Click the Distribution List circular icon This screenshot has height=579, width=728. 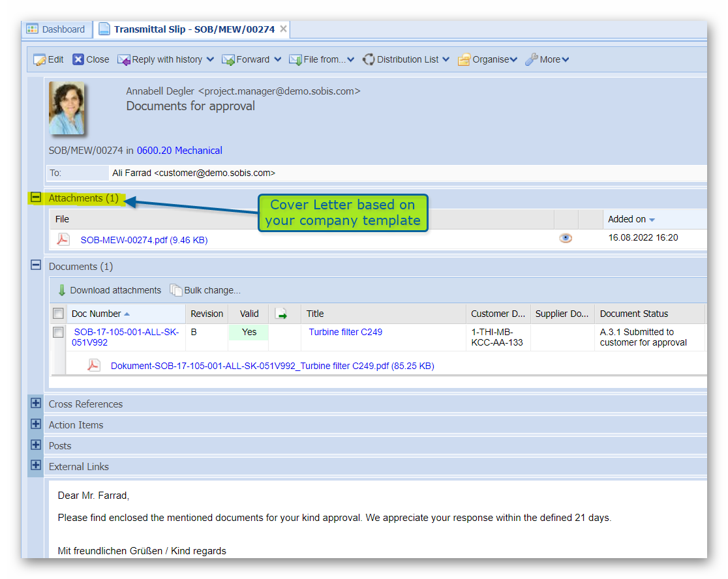pyautogui.click(x=369, y=59)
